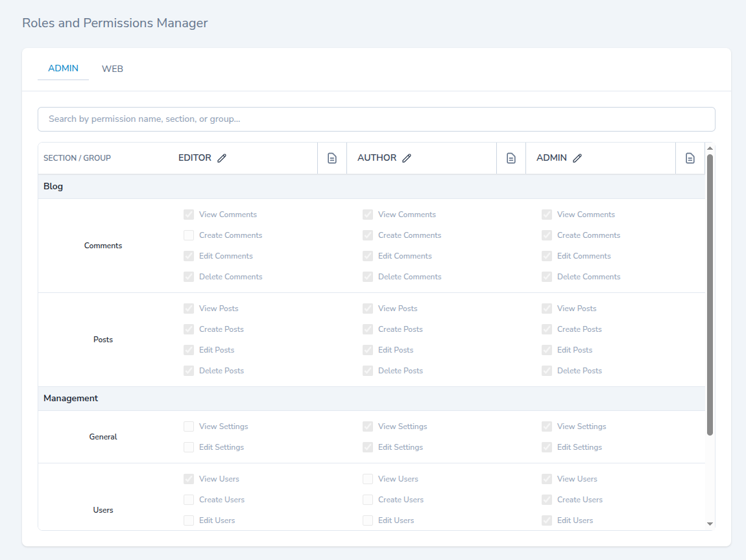Click the document icon beside AUTHOR column
Screen dimensions: 746x560
(x=511, y=157)
